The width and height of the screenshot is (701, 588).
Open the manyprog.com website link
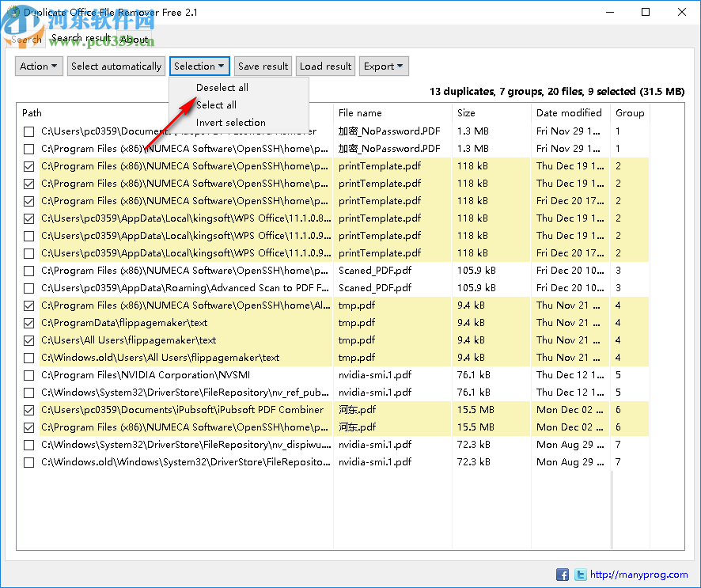point(639,575)
